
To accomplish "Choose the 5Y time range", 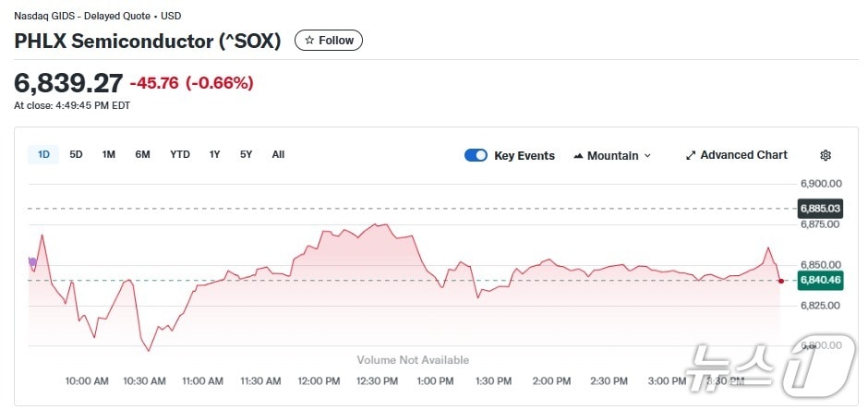I will point(246,154).
